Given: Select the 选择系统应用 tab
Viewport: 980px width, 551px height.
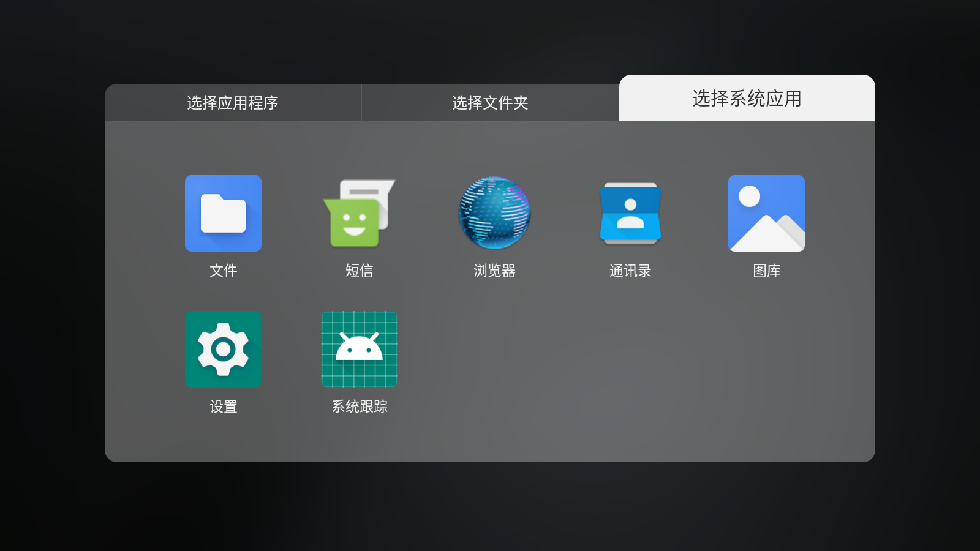Looking at the screenshot, I should (747, 98).
